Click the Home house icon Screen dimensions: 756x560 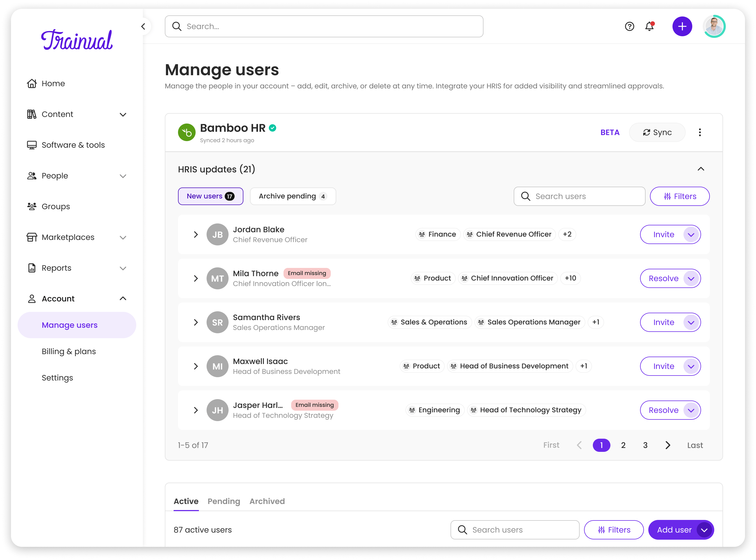pos(32,83)
